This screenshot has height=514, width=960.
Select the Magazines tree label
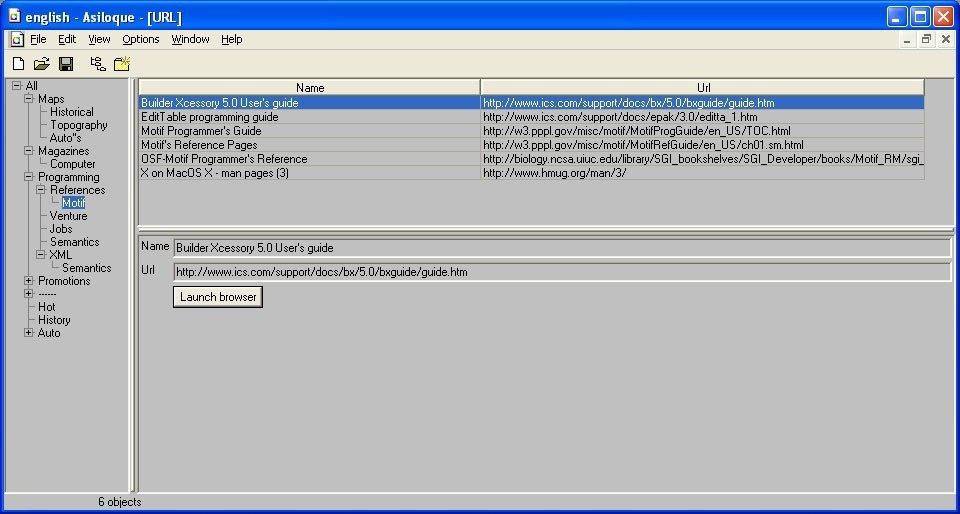tap(64, 151)
